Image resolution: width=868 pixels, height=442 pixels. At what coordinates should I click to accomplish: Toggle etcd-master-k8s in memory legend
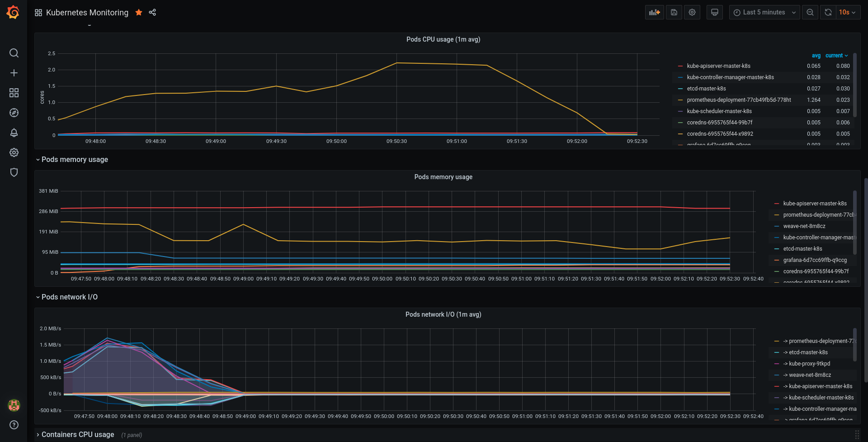[802, 249]
